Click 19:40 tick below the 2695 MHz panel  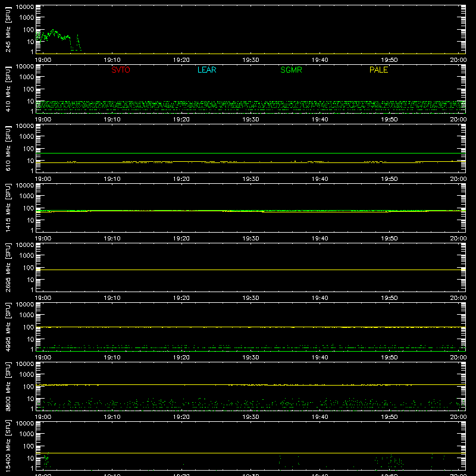pos(320,298)
